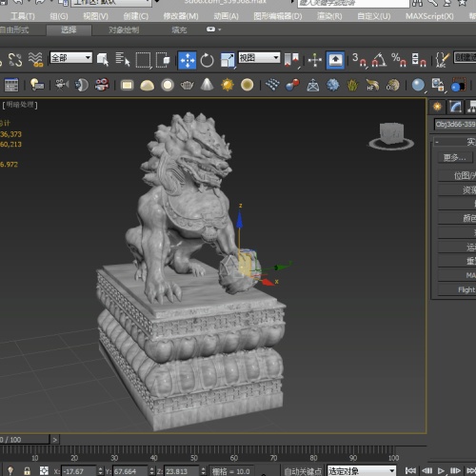Toggle keyboard shortcut override button
476x476 pixels.
coord(335,60)
